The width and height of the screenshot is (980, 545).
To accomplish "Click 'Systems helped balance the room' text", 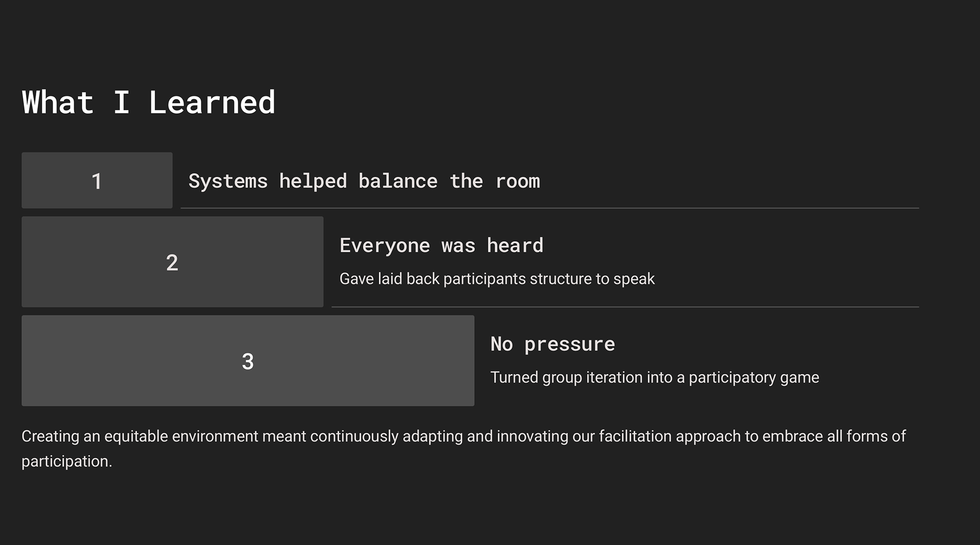I will click(364, 181).
